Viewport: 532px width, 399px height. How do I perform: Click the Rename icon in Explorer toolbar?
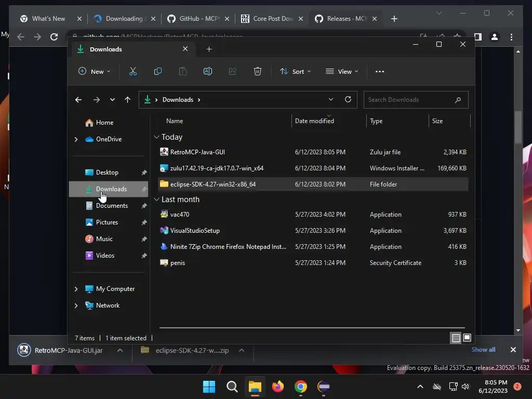[x=208, y=71]
